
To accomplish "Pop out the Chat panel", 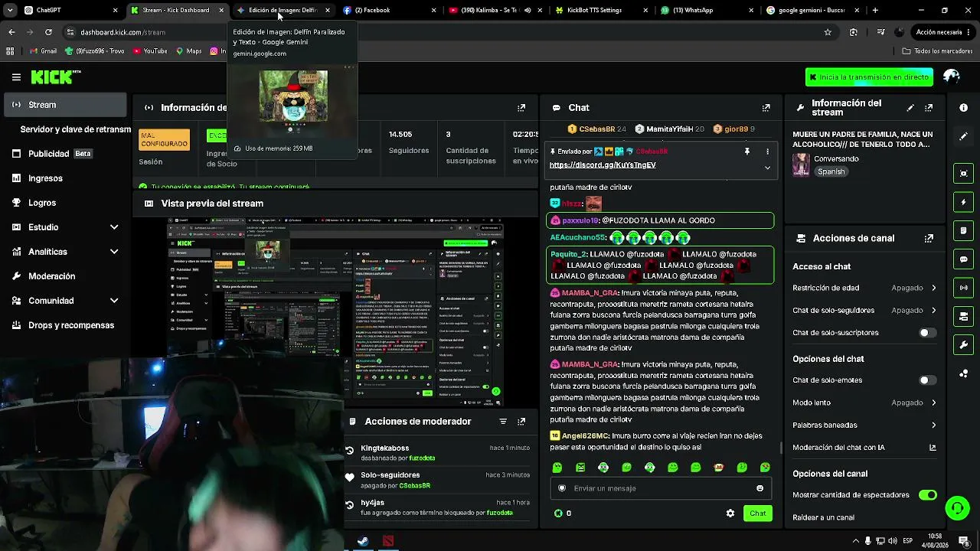I will click(766, 108).
